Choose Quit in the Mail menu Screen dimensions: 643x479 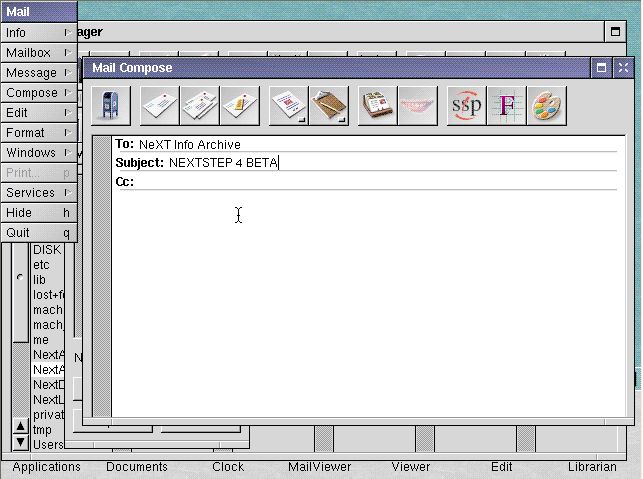click(39, 233)
